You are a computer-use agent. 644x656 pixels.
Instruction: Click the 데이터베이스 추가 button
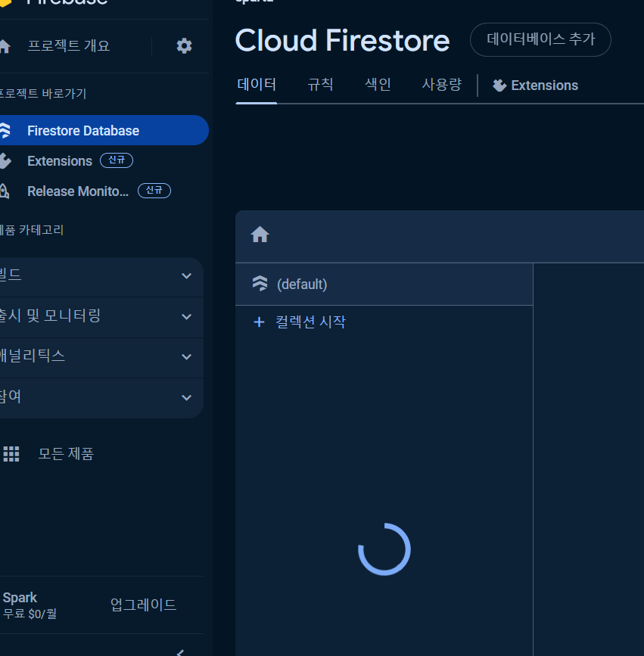(540, 40)
